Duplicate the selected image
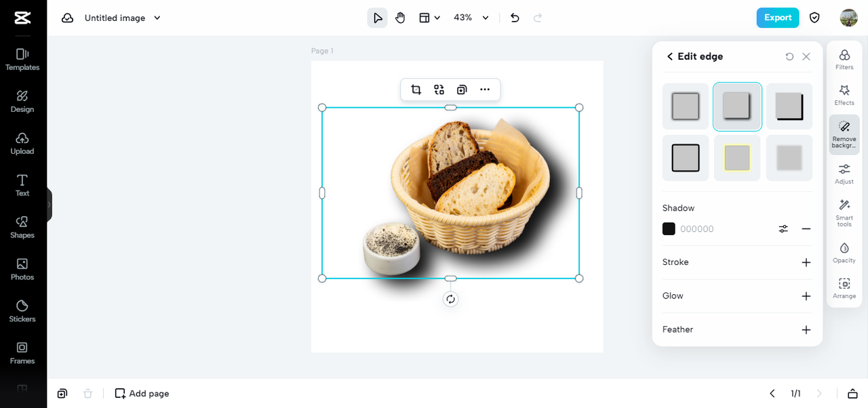Viewport: 868px width, 408px height. tap(462, 89)
